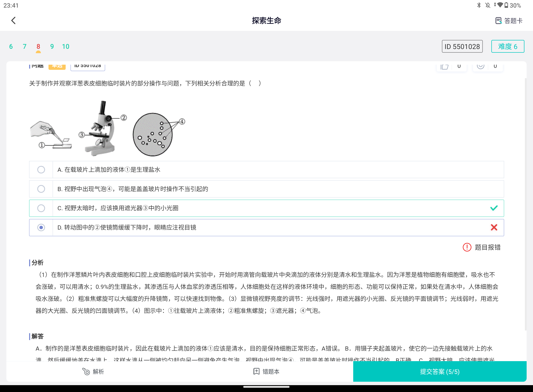
Task: Click the copy/share icon above the question
Action: (445, 67)
